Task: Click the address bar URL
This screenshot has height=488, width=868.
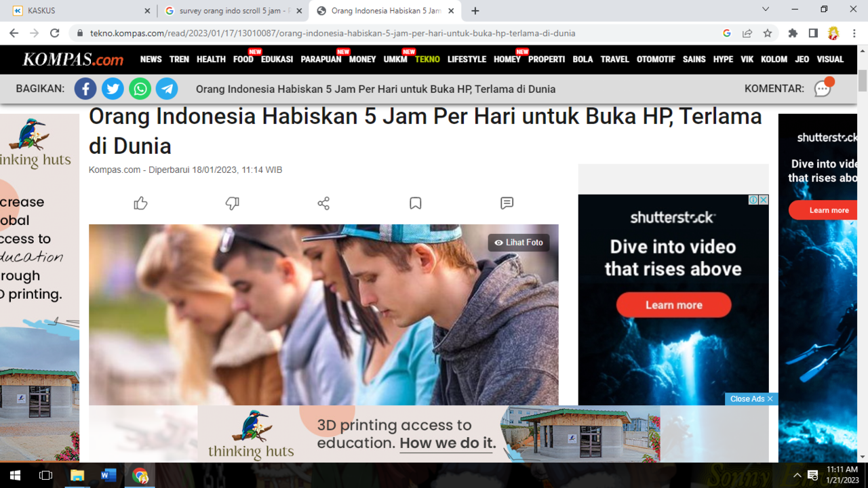Action: (x=332, y=33)
